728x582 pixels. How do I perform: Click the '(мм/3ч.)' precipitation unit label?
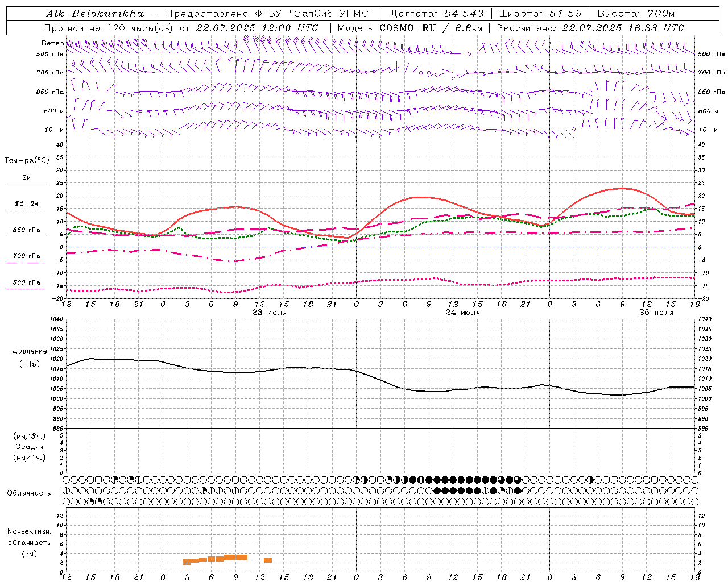[x=30, y=436]
